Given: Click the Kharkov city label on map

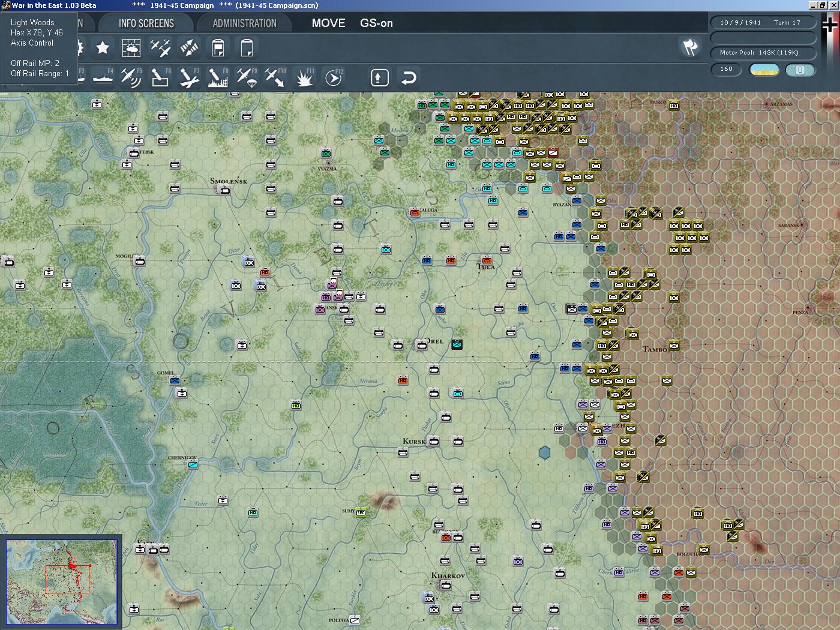Looking at the screenshot, I should [x=448, y=575].
